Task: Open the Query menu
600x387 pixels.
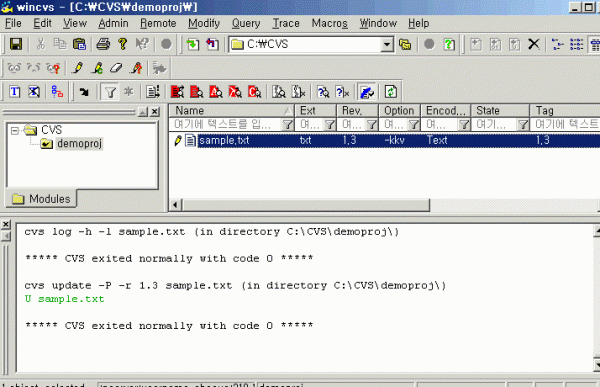Action: point(246,23)
